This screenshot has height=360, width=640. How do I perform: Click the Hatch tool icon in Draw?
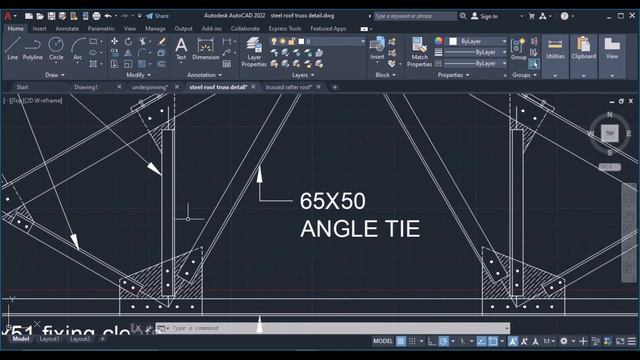pyautogui.click(x=93, y=64)
